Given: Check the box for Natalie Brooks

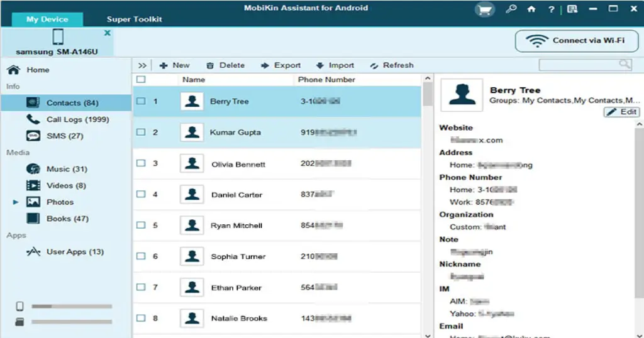Looking at the screenshot, I should (x=141, y=318).
